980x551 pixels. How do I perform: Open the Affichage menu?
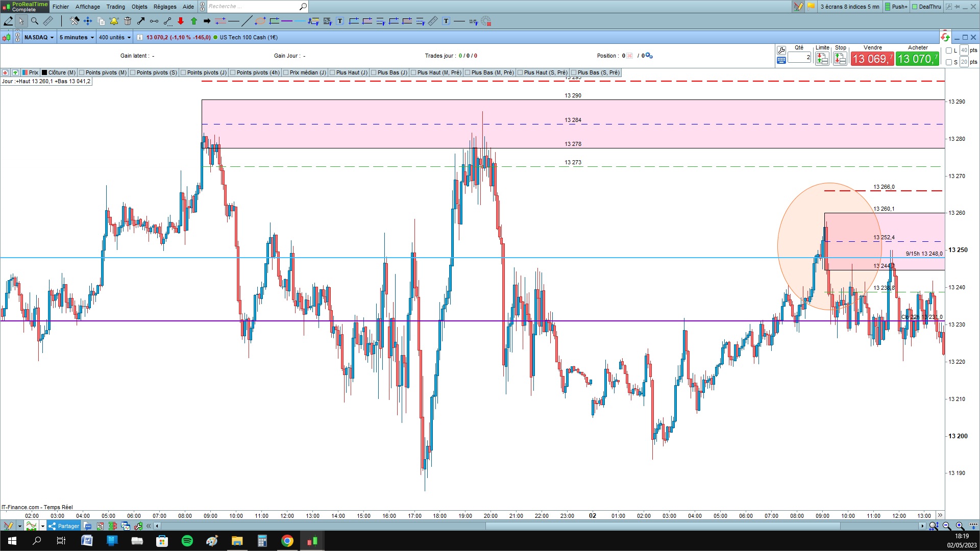click(88, 7)
